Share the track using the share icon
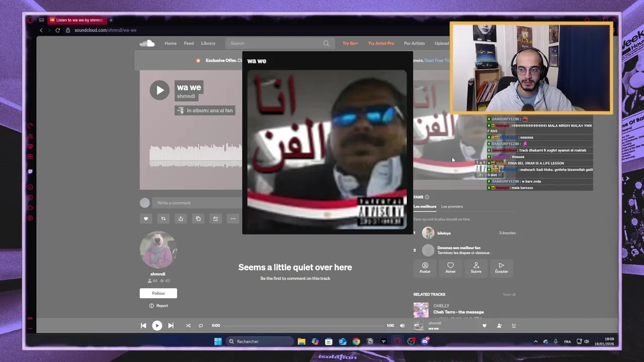The height and width of the screenshot is (362, 644). pyautogui.click(x=181, y=219)
